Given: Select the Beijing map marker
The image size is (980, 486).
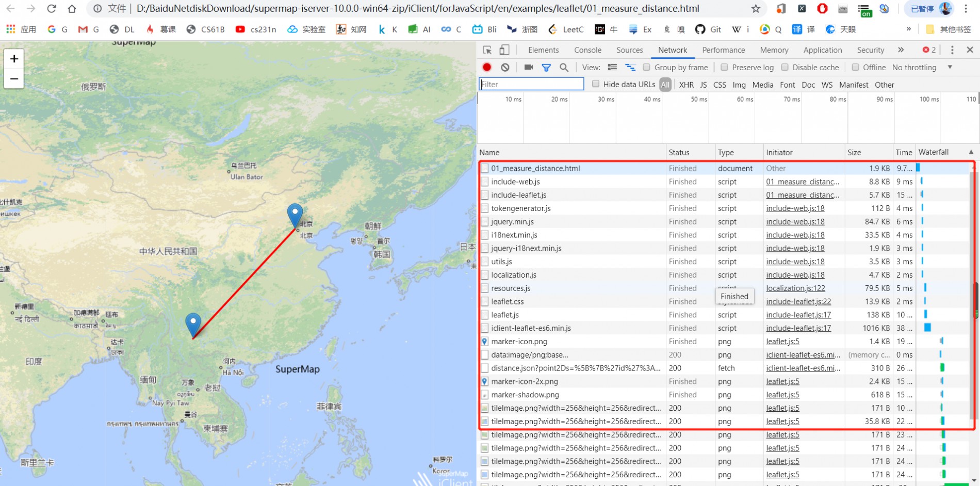Looking at the screenshot, I should [x=295, y=216].
